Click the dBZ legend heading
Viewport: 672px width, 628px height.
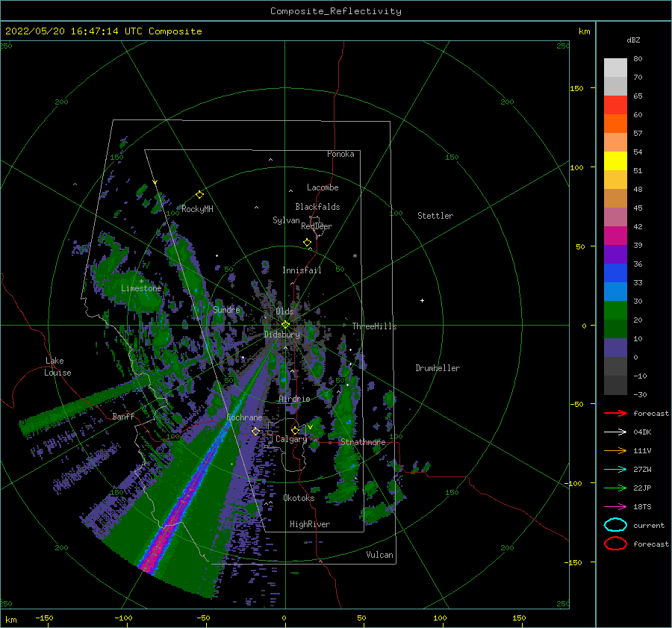[633, 40]
